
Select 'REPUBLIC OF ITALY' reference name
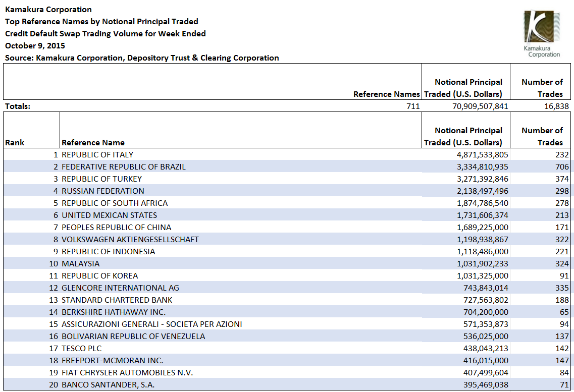(x=97, y=155)
